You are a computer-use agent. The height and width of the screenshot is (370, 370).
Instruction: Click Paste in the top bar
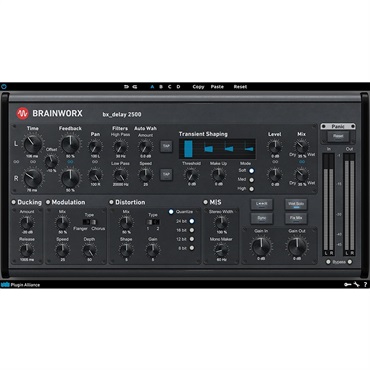pyautogui.click(x=217, y=87)
